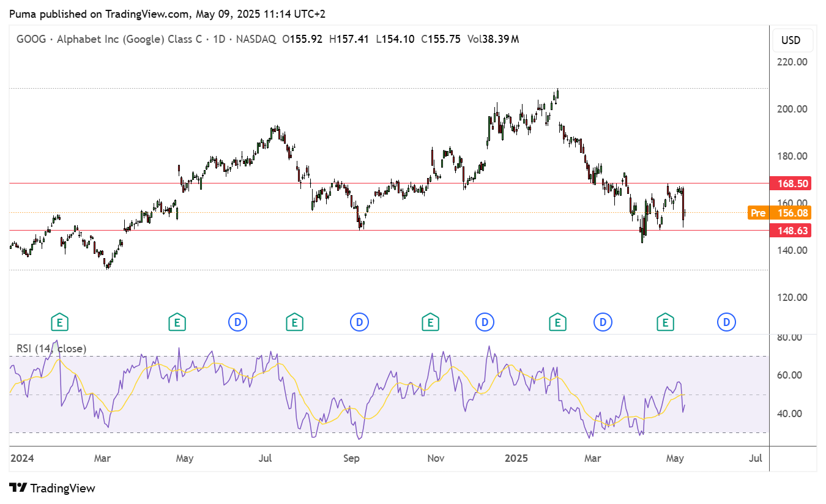The height and width of the screenshot is (504, 826).
Task: Click the Mar label right after 2025
Action: pyautogui.click(x=592, y=458)
